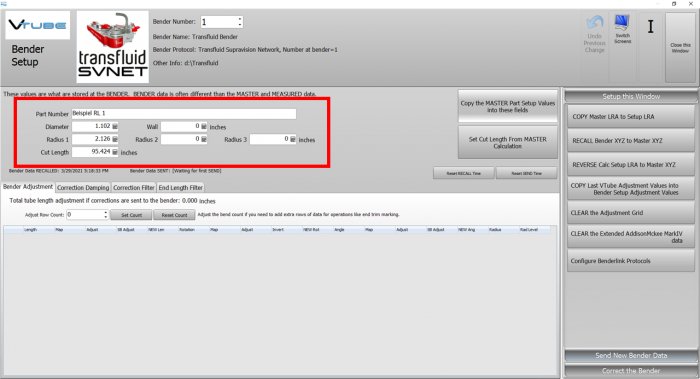Click CLEAR the Adjustment Grid button

(x=631, y=213)
